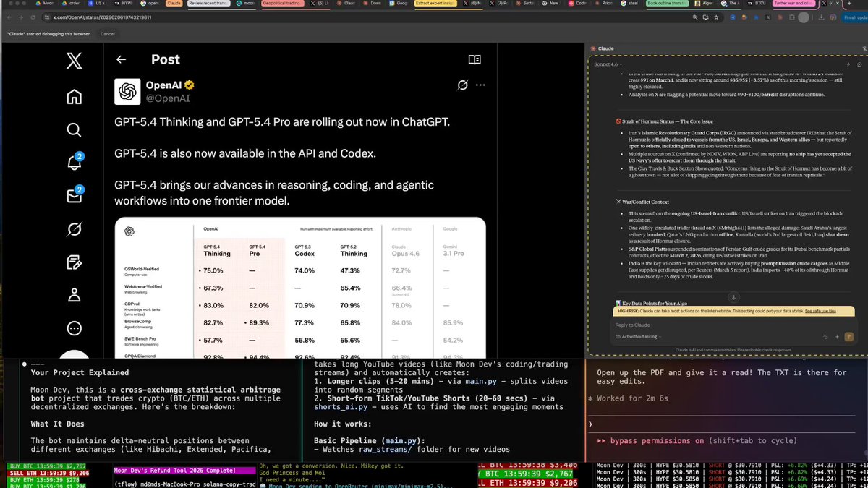Click the GPT-5.4 Thinking and Pro post text
The height and width of the screenshot is (488, 868).
click(282, 121)
